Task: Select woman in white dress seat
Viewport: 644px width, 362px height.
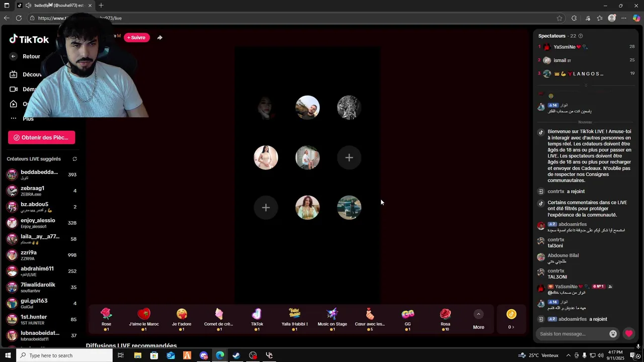Action: (266, 157)
